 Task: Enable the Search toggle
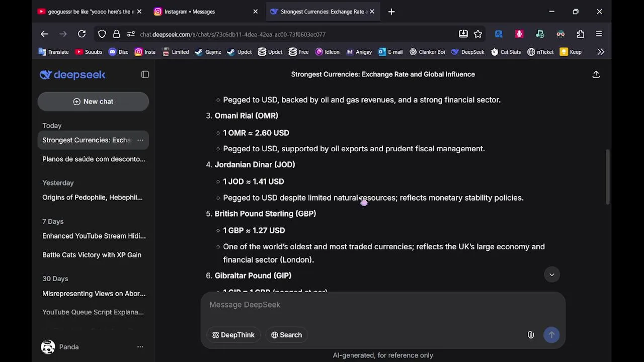(x=286, y=335)
